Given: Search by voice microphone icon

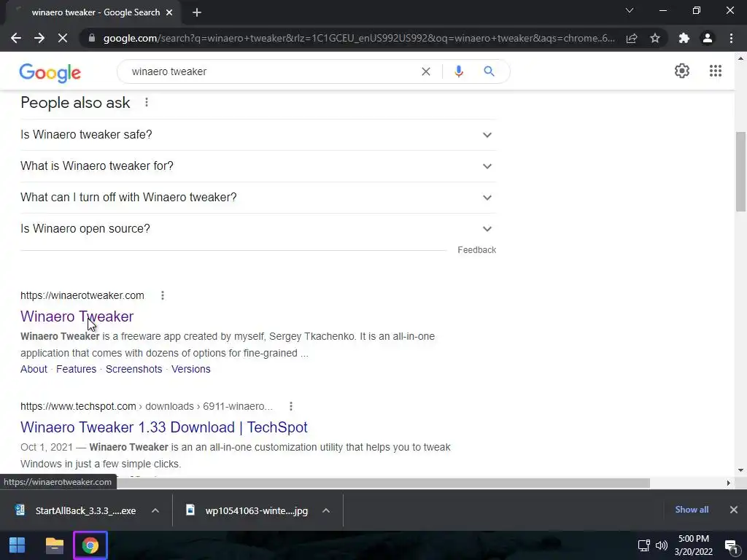Looking at the screenshot, I should click(x=459, y=71).
